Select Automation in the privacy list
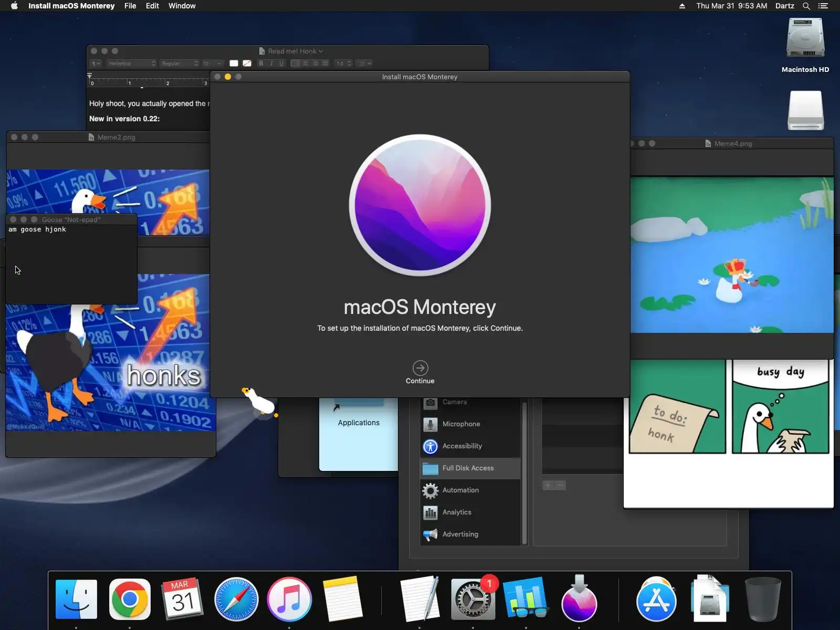The width and height of the screenshot is (840, 630). [x=470, y=490]
